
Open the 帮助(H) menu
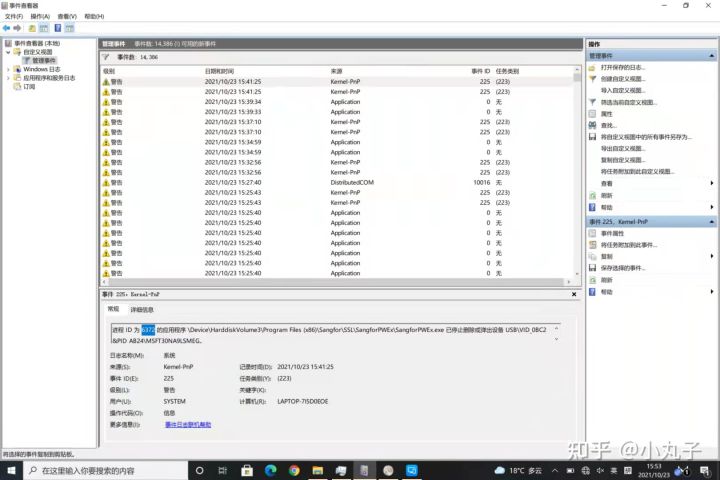pos(94,16)
